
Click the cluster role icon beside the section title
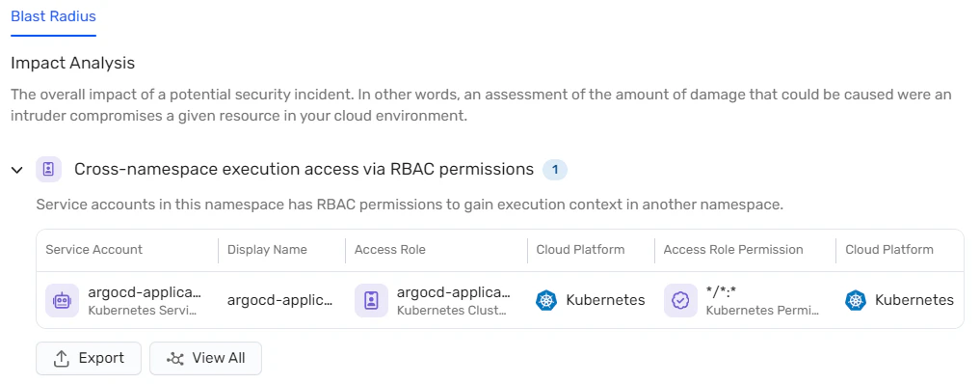[48, 170]
